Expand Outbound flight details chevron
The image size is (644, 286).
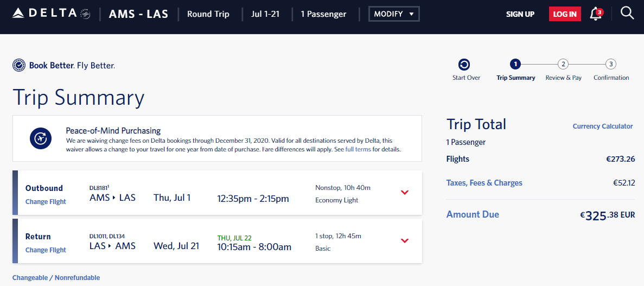point(404,193)
